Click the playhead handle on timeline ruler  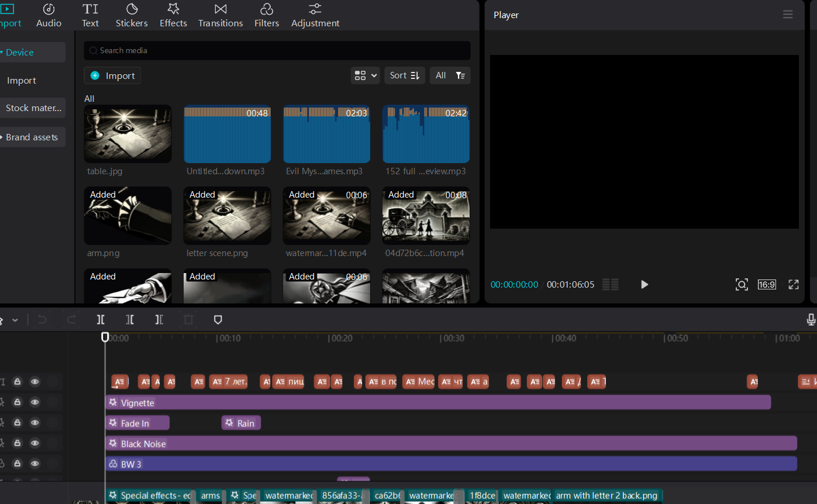[x=105, y=337]
